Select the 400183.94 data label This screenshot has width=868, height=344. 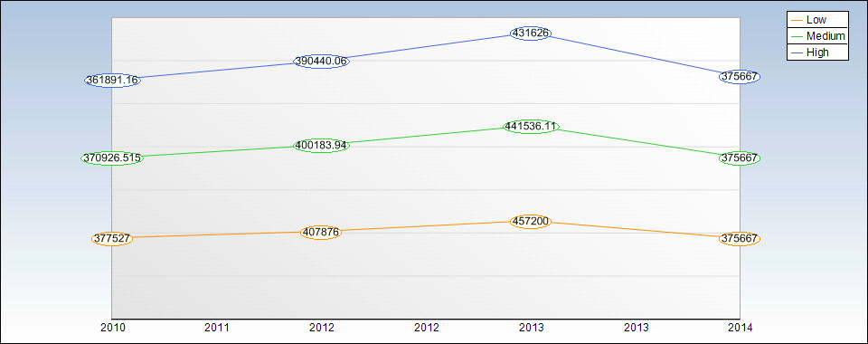point(321,146)
